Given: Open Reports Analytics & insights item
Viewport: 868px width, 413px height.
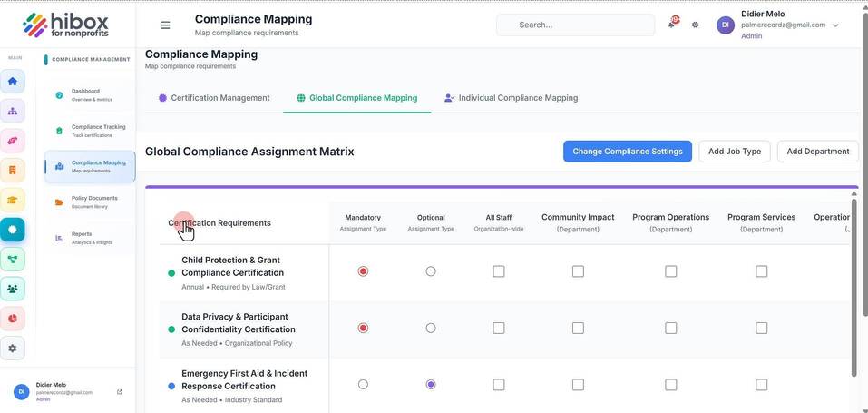Looking at the screenshot, I should coord(90,238).
